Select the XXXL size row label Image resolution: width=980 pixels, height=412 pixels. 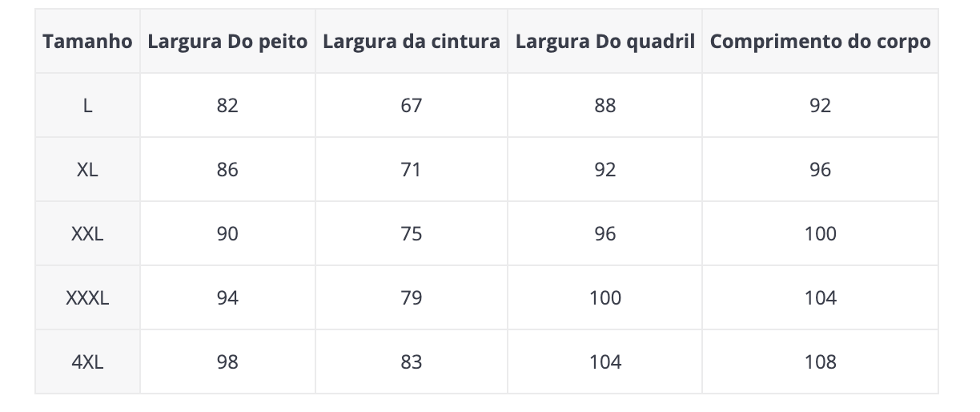pos(87,298)
